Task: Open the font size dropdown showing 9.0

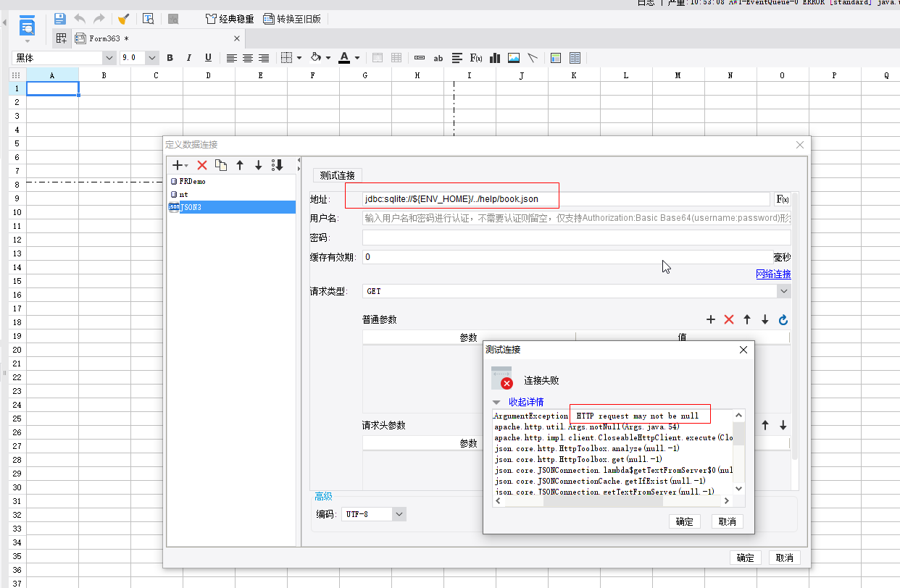Action: coord(152,58)
